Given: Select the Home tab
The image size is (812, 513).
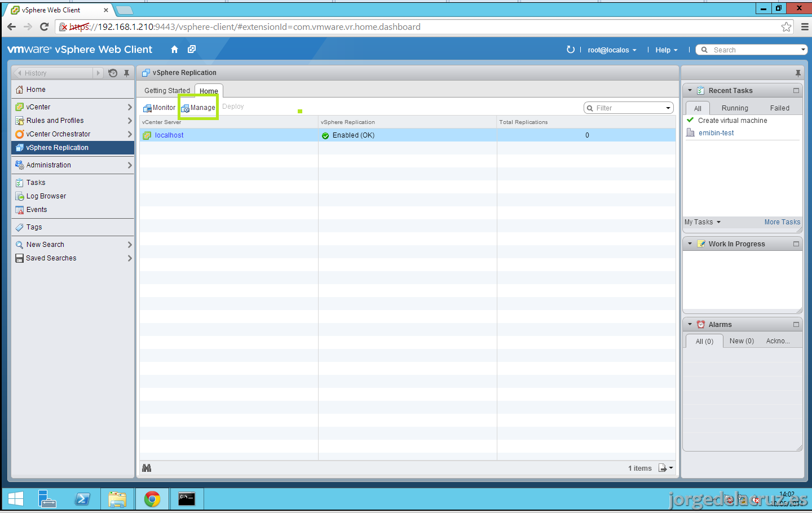Looking at the screenshot, I should [209, 91].
